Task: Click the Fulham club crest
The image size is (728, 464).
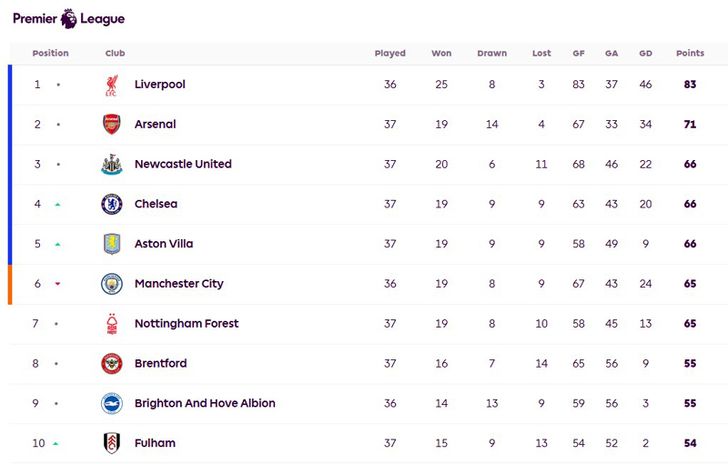Action: pyautogui.click(x=111, y=443)
